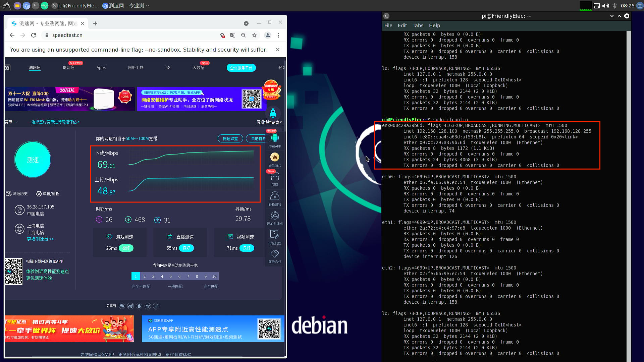Select rating 1 on the bandwidth match scale
The width and height of the screenshot is (644, 362).
pos(136,276)
